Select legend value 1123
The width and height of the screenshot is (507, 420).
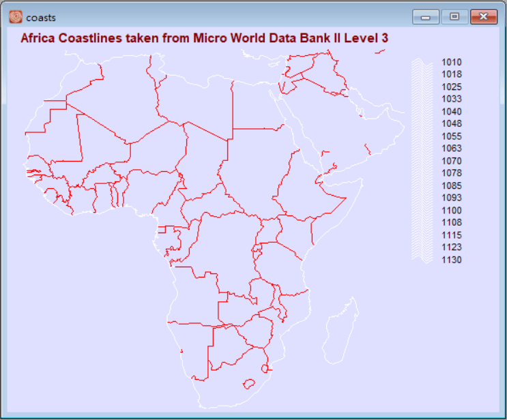(452, 247)
